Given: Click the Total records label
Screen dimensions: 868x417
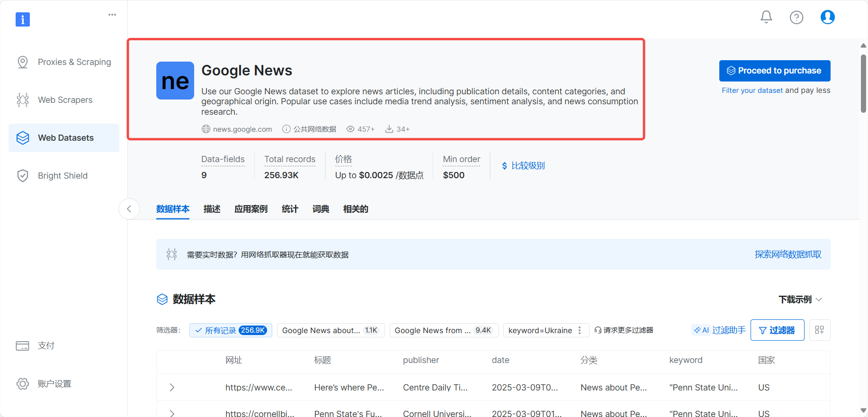Looking at the screenshot, I should 290,159.
